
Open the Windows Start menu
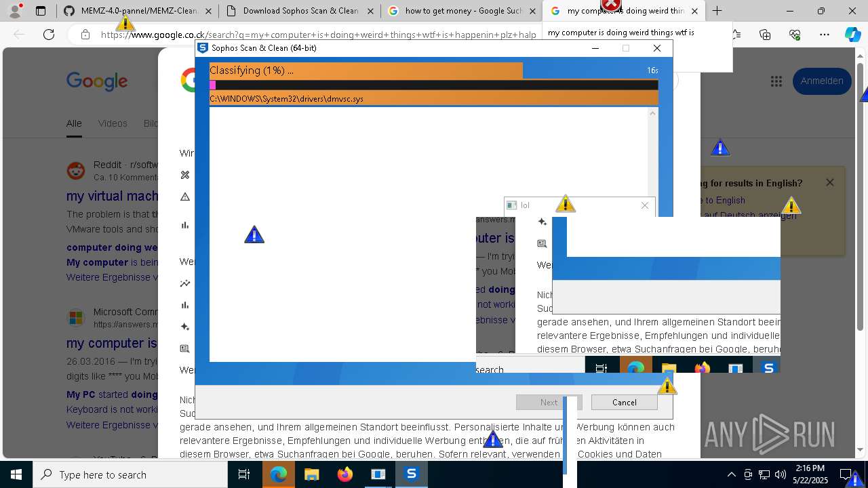point(16,474)
